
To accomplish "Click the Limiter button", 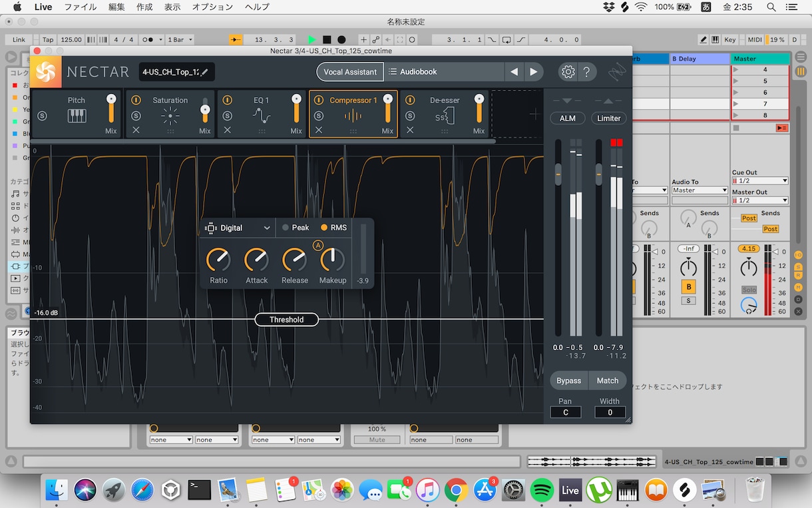I will (608, 119).
